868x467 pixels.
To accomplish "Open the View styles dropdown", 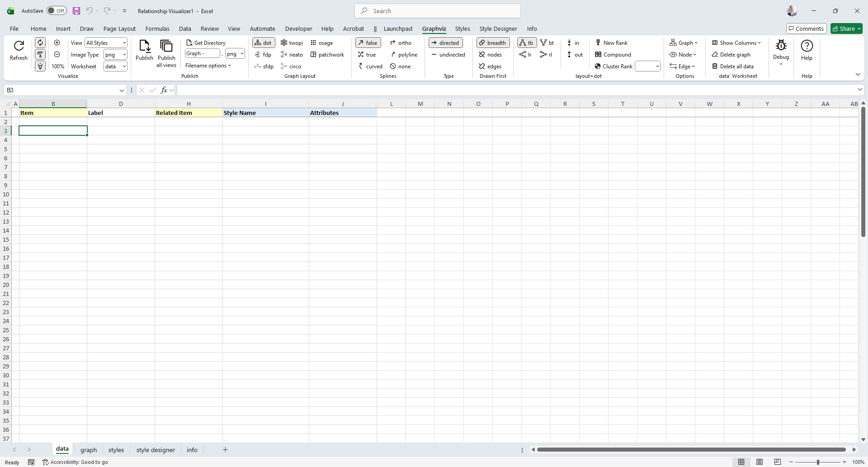I will 106,43.
